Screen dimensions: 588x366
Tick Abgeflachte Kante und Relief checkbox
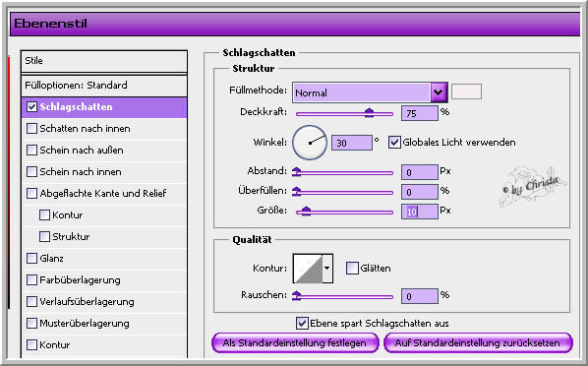pos(31,193)
